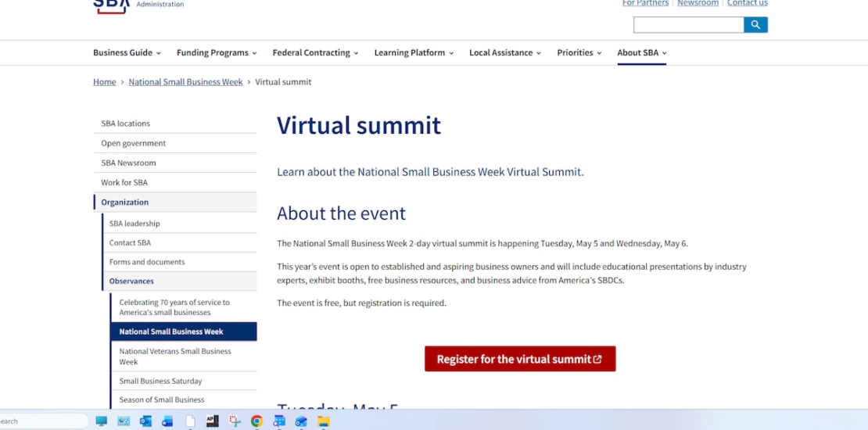Open File Explorer from the taskbar

point(323,421)
